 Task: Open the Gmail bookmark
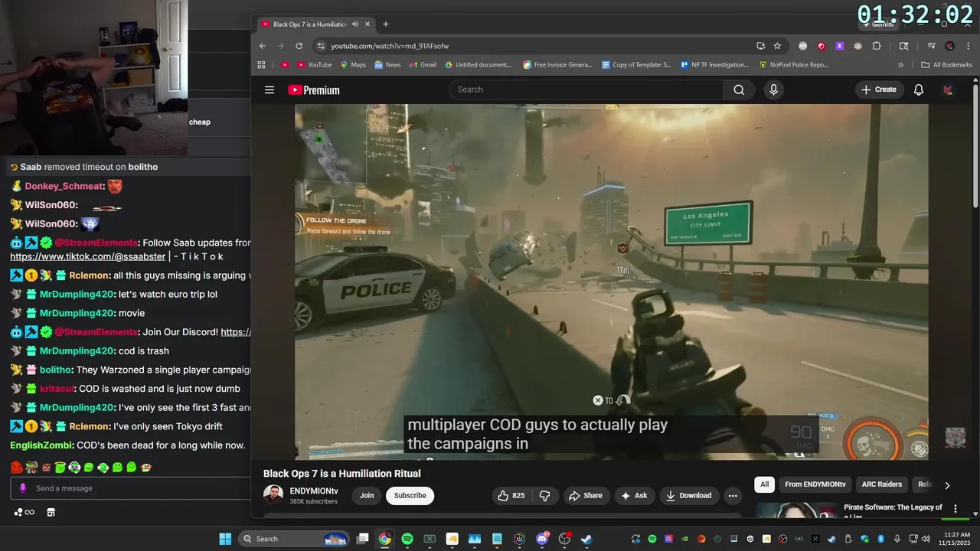pyautogui.click(x=422, y=65)
